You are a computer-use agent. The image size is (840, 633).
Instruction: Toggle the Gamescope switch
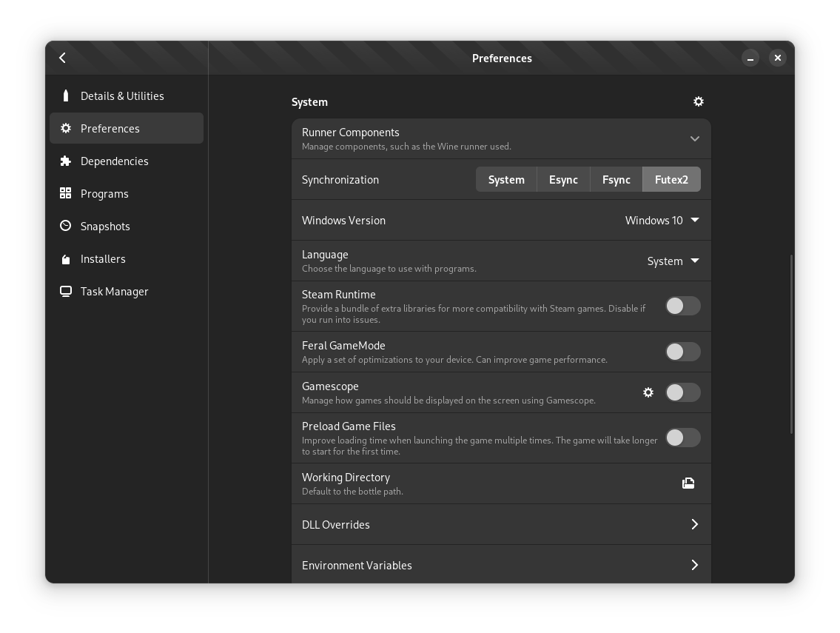(x=682, y=392)
